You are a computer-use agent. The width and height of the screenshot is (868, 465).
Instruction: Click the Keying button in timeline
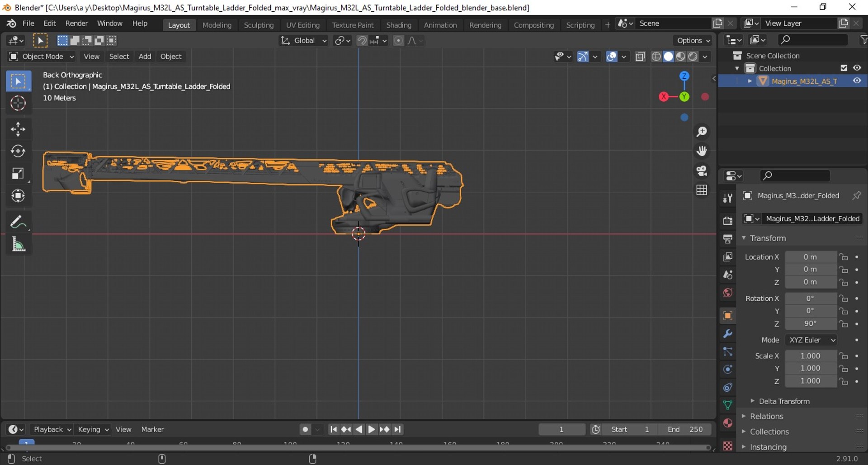[93, 429]
